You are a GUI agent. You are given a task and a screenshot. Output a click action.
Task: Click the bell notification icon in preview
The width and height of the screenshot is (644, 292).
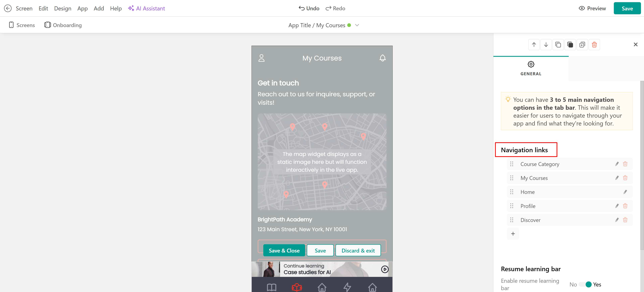(383, 58)
